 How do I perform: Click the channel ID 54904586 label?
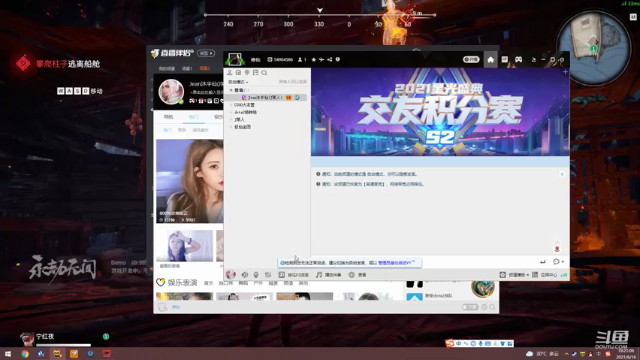pyautogui.click(x=280, y=60)
